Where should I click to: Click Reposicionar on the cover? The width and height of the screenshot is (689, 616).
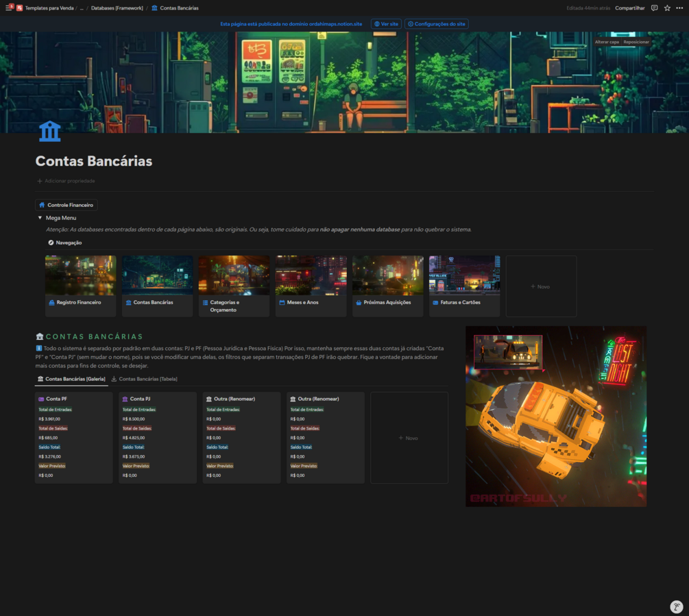pyautogui.click(x=636, y=42)
